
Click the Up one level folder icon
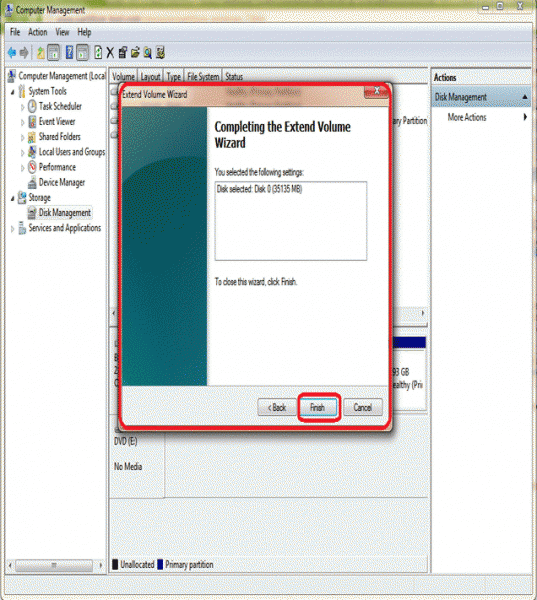[x=40, y=52]
